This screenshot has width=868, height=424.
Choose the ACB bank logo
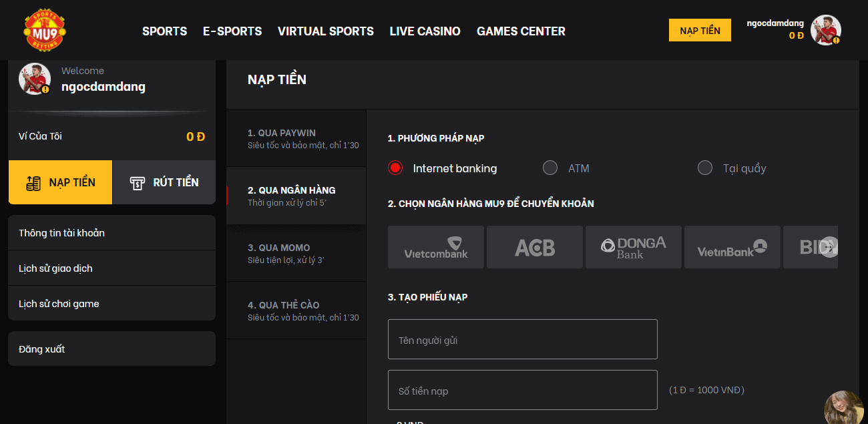point(535,247)
